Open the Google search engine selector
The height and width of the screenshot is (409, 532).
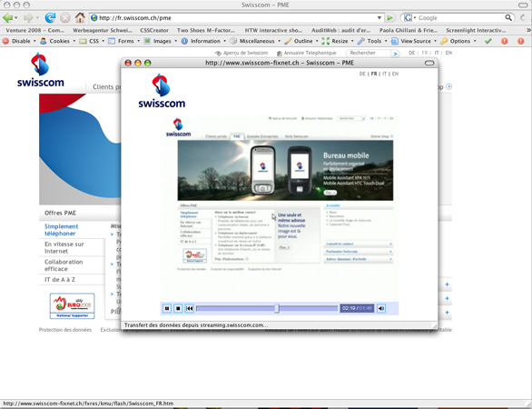[x=409, y=17]
